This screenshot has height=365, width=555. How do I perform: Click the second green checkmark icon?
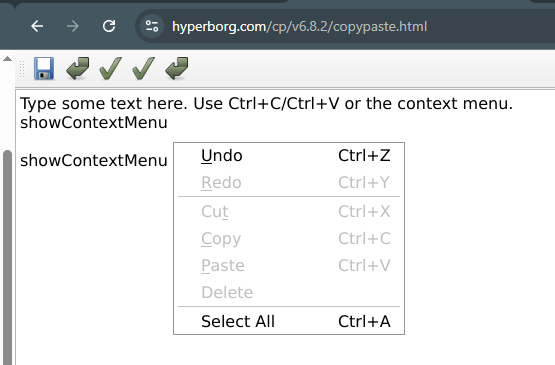[143, 68]
